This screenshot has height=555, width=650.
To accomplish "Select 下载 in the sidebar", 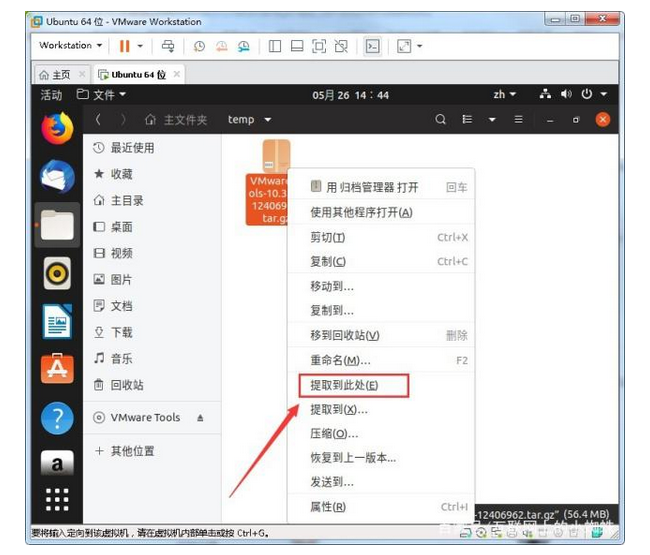I will click(152, 332).
